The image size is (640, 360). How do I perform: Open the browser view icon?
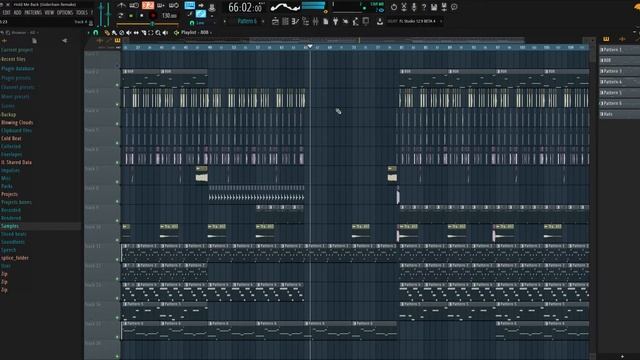[x=306, y=21]
